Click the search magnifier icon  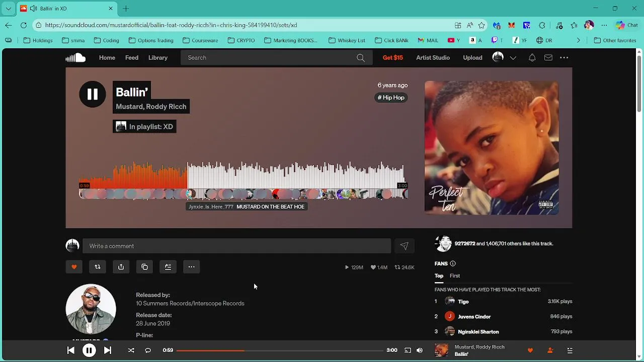tap(361, 58)
